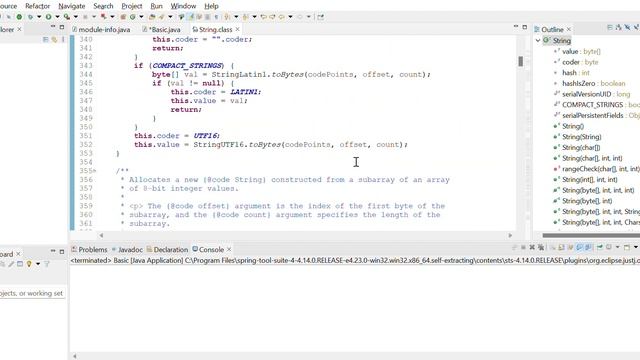Image resolution: width=640 pixels, height=360 pixels.
Task: Toggle Show Whitespace Characters pilcrow icon
Action: 216,17
